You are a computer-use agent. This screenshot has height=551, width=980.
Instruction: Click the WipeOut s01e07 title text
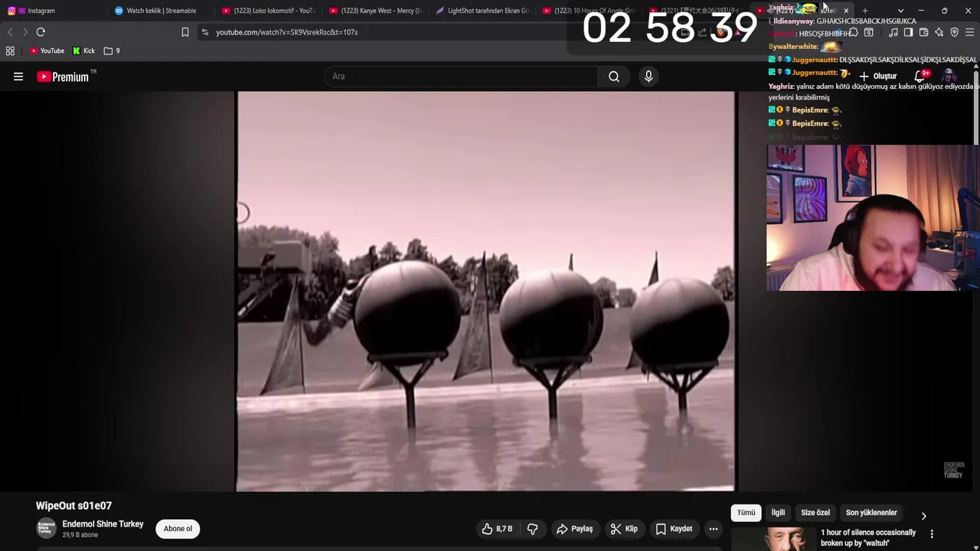tap(73, 506)
